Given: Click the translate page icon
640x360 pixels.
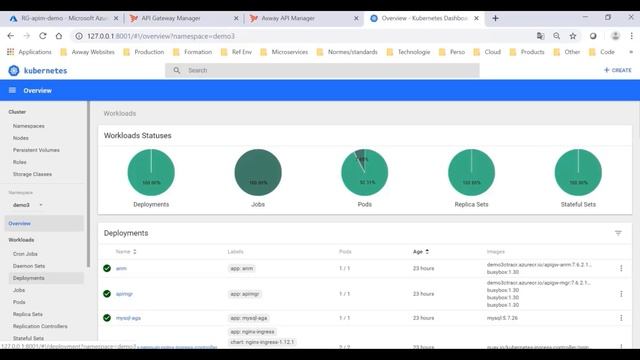Looking at the screenshot, I should (540, 36).
